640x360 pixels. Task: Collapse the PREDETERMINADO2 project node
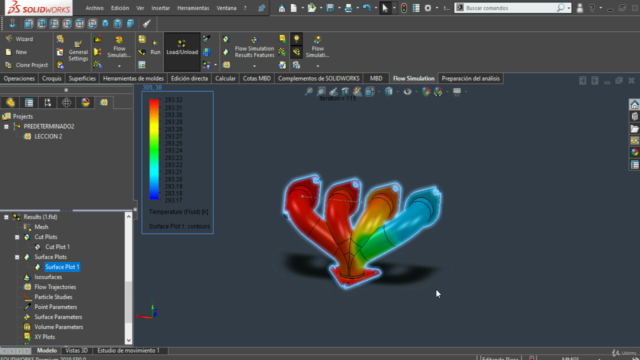[6, 127]
